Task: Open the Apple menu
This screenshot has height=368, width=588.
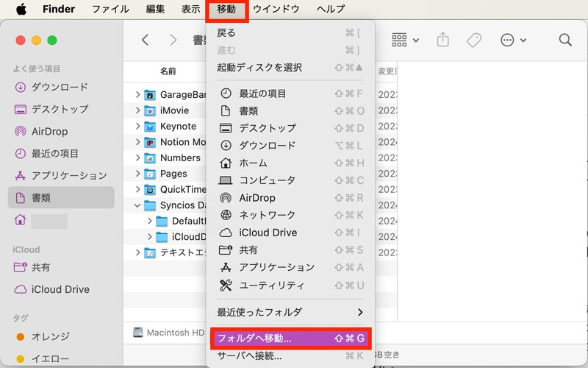Action: tap(21, 9)
